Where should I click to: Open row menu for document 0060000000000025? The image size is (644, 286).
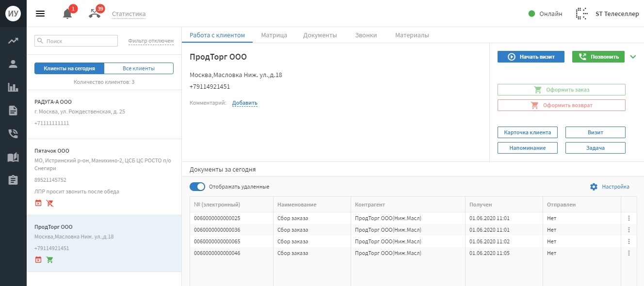click(x=628, y=218)
